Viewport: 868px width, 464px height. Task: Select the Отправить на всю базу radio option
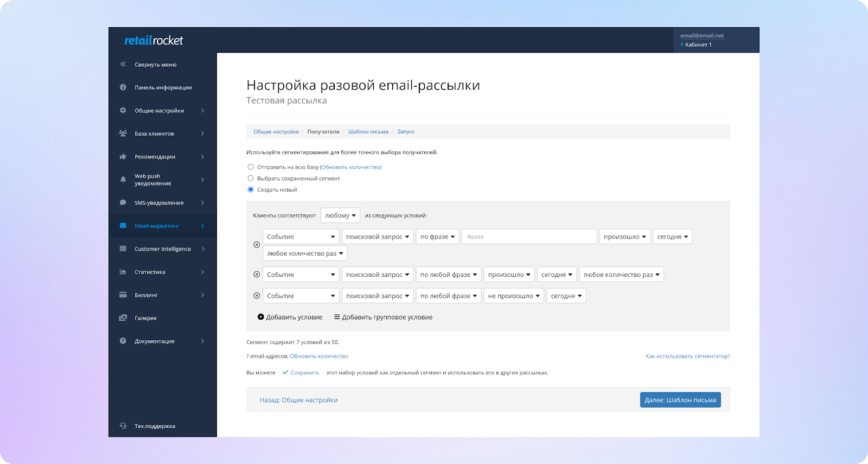click(251, 167)
